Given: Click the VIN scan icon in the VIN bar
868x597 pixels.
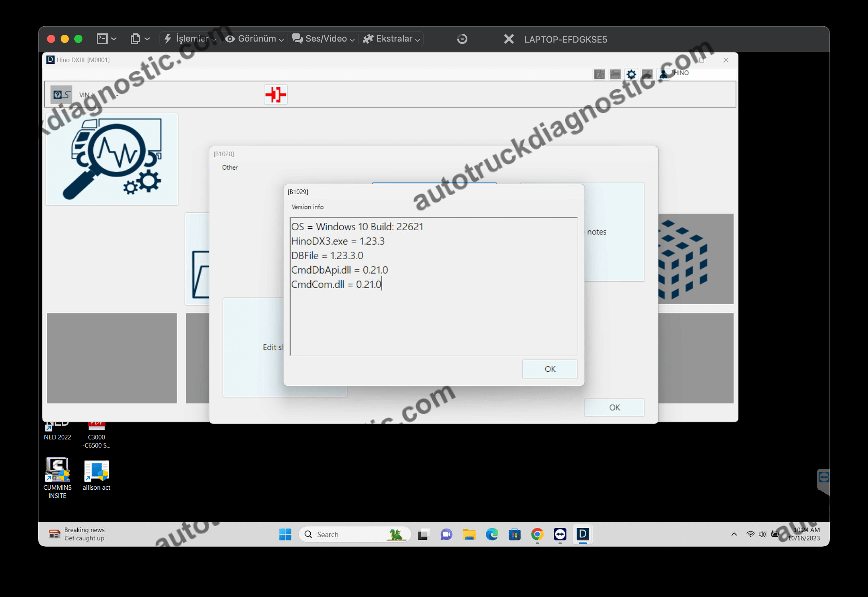Looking at the screenshot, I should 61,94.
